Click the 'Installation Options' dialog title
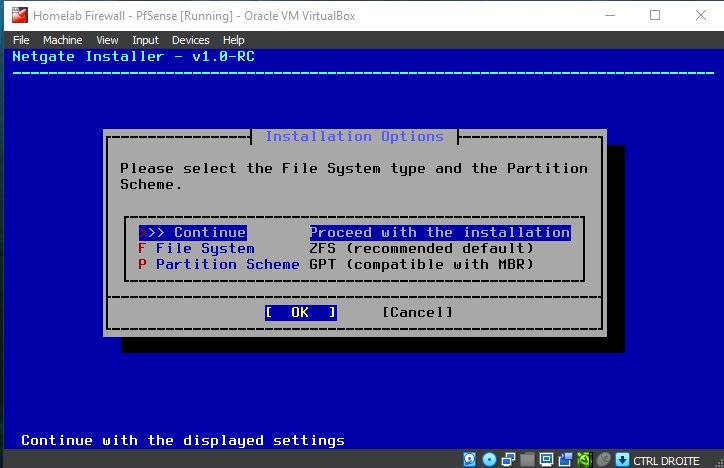 (x=355, y=137)
